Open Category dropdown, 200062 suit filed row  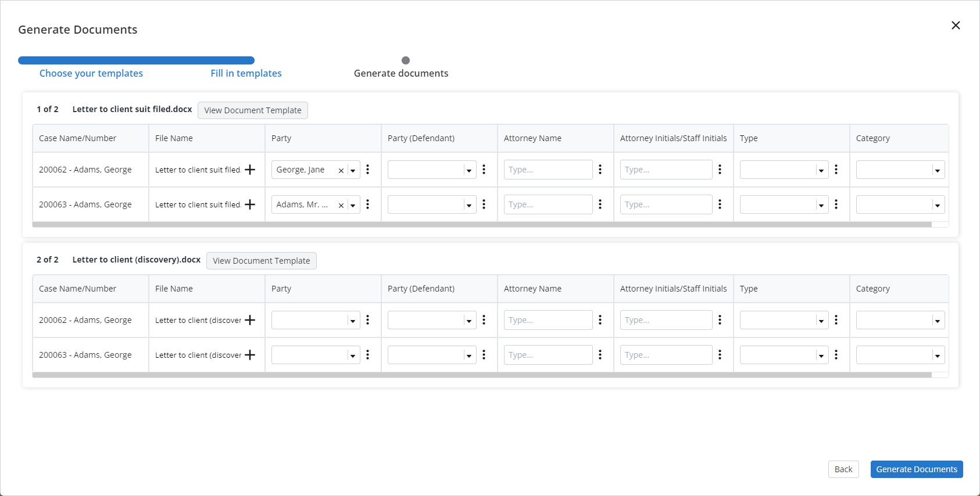pos(900,170)
